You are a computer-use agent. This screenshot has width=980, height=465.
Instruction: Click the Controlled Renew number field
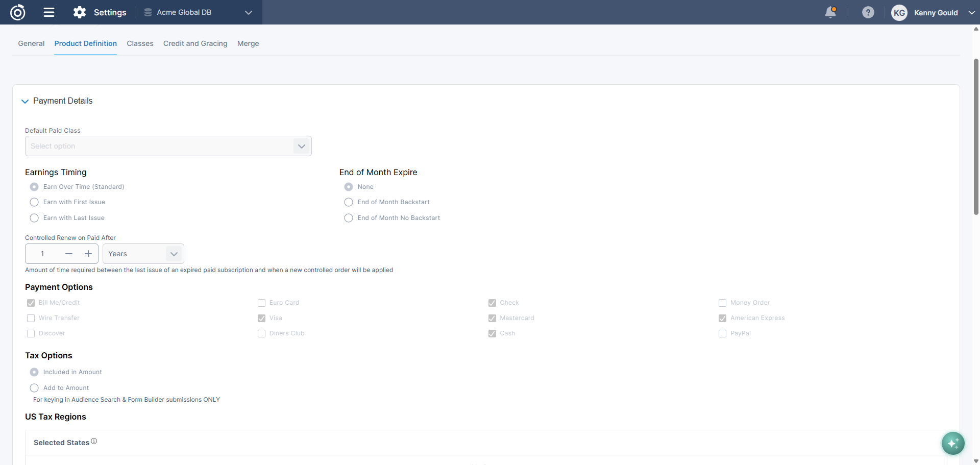pyautogui.click(x=43, y=254)
